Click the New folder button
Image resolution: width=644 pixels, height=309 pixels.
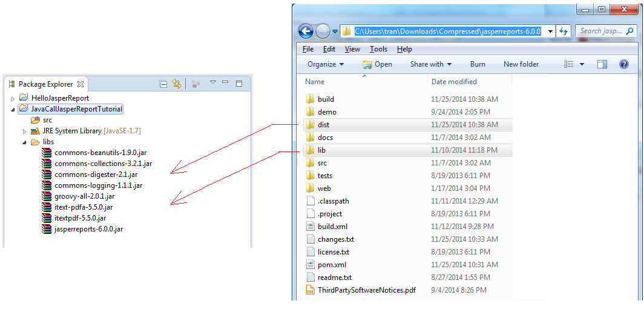521,64
